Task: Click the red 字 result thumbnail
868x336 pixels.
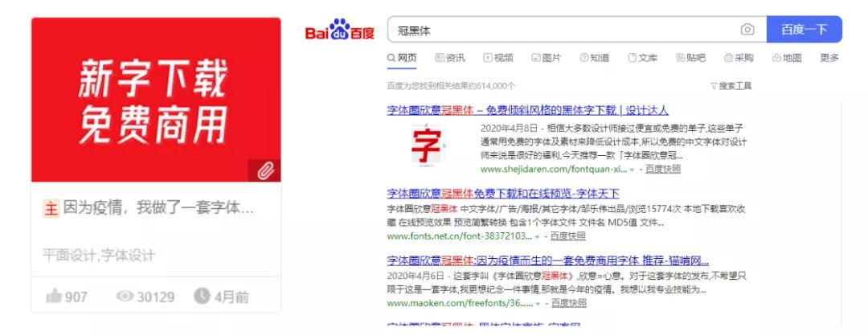Action: coord(428,145)
